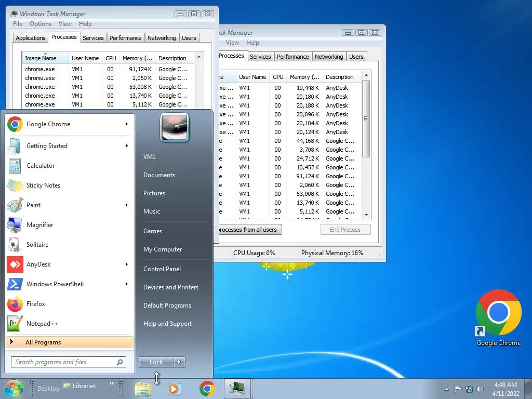Expand AnyDesk submenu arrow
Image resolution: width=532 pixels, height=399 pixels.
coord(127,264)
